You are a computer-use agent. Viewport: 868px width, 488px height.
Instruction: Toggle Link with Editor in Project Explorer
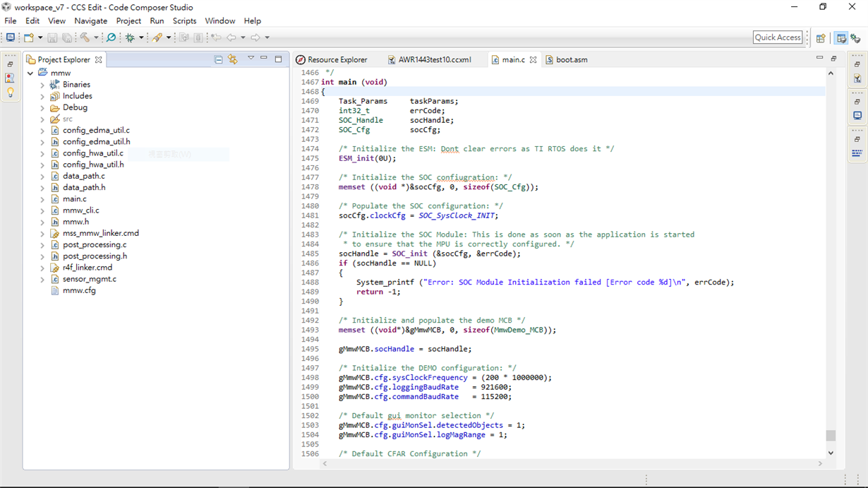pos(233,59)
